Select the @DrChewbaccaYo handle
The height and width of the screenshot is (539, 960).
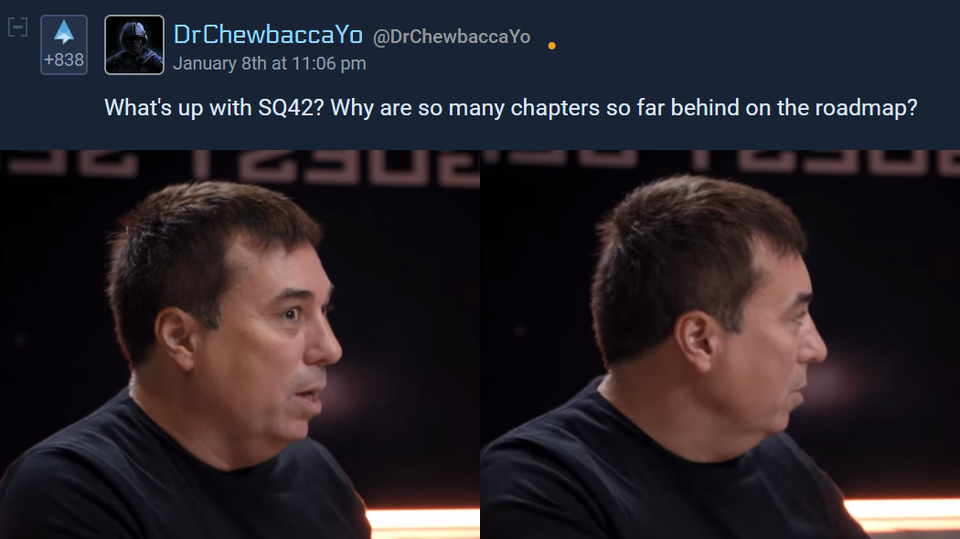tap(451, 37)
